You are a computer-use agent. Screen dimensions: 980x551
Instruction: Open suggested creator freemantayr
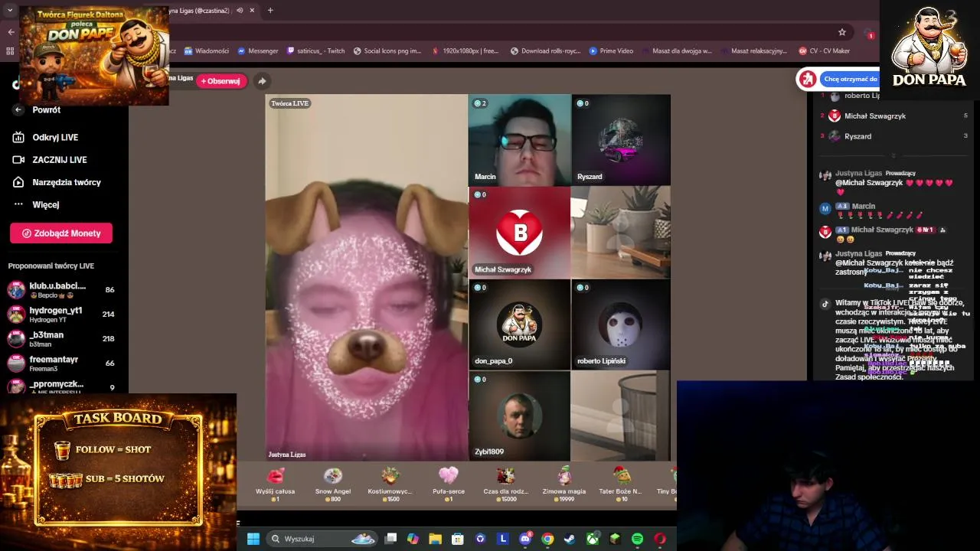(x=61, y=364)
